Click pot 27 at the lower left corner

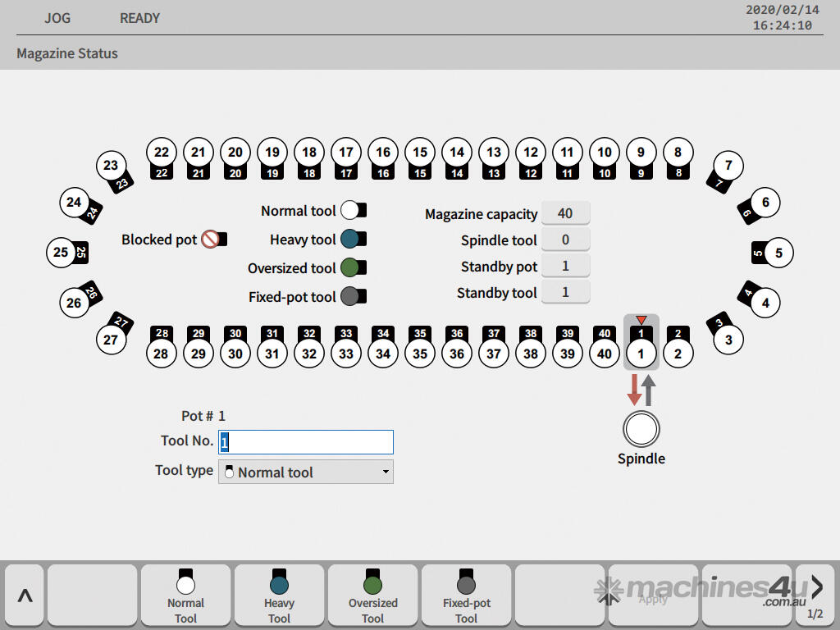[x=112, y=340]
